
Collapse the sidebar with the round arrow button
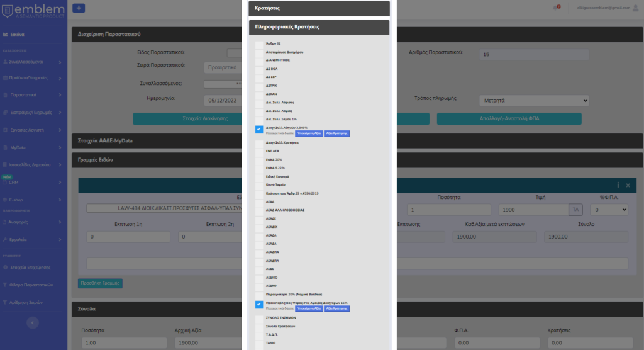coord(33,322)
